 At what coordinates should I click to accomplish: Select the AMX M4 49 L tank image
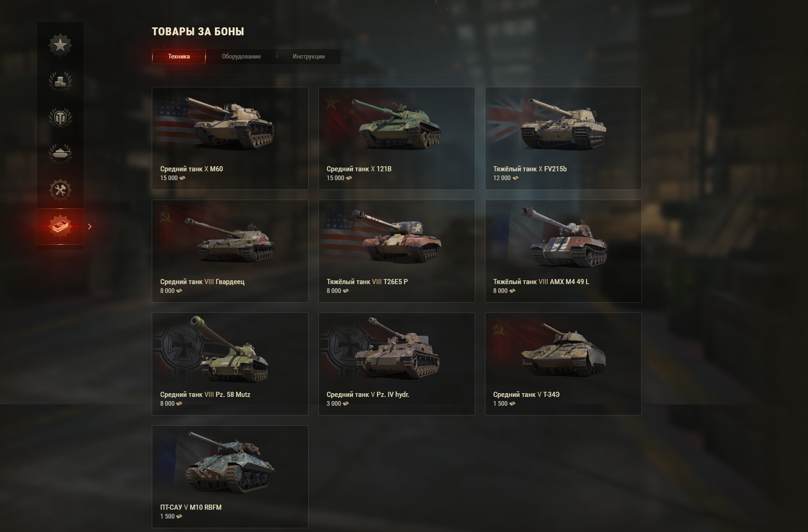click(x=563, y=237)
